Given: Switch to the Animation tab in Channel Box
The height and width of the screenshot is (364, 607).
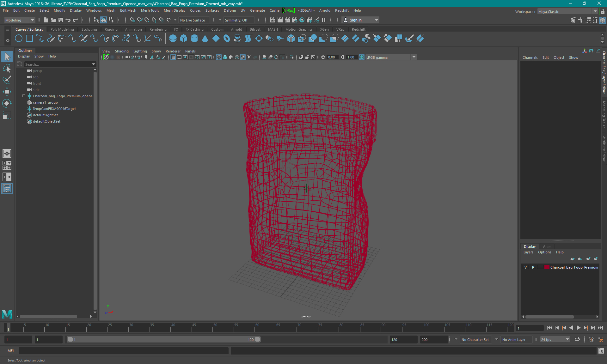Looking at the screenshot, I should pyautogui.click(x=547, y=246).
